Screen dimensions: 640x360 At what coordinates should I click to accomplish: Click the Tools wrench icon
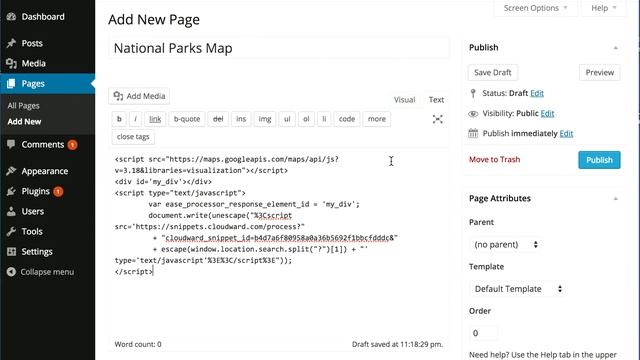coord(11,231)
